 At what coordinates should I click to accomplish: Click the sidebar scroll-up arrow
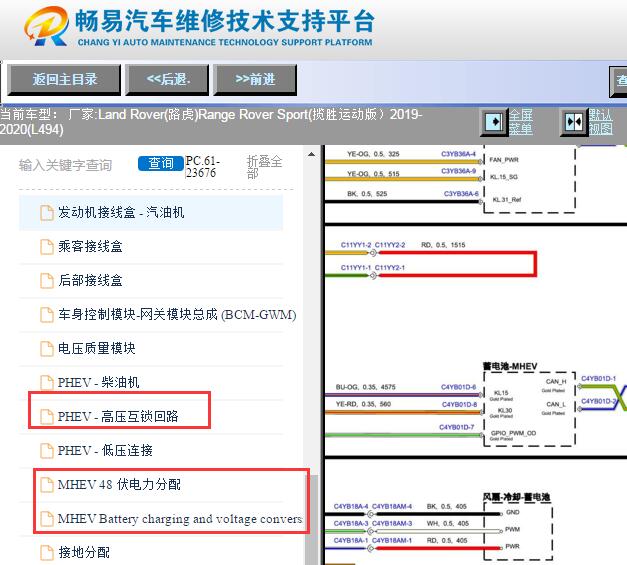tap(312, 155)
